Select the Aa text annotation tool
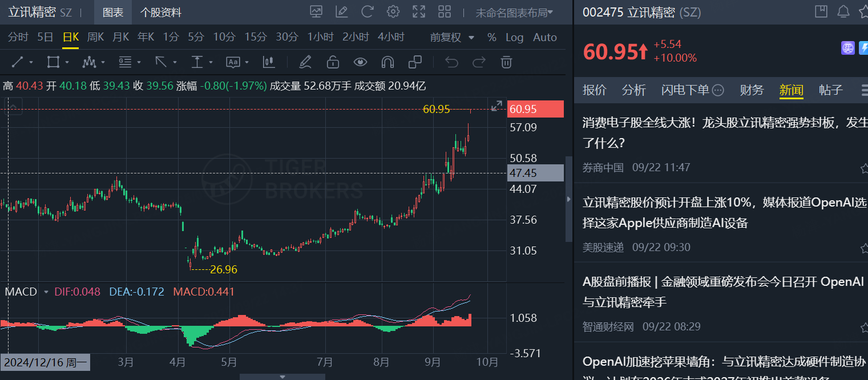 (233, 62)
